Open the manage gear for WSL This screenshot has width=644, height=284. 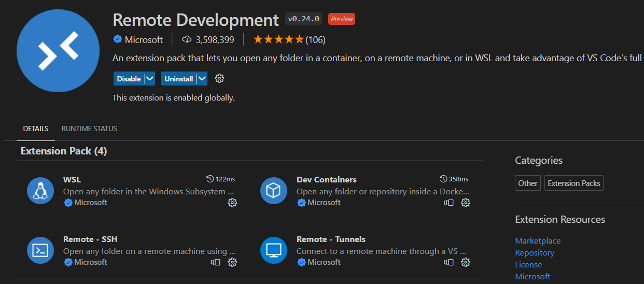tap(232, 203)
